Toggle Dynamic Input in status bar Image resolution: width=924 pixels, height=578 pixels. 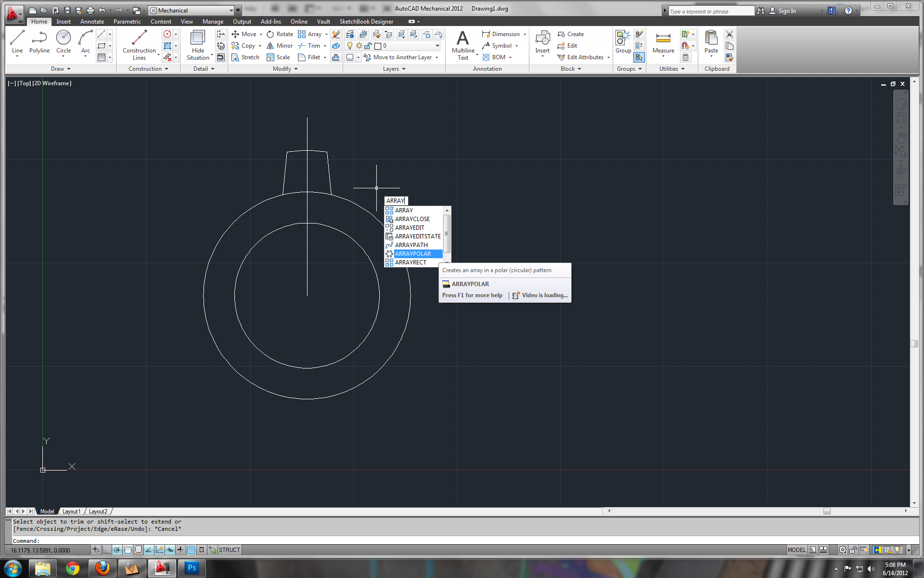[x=170, y=550]
